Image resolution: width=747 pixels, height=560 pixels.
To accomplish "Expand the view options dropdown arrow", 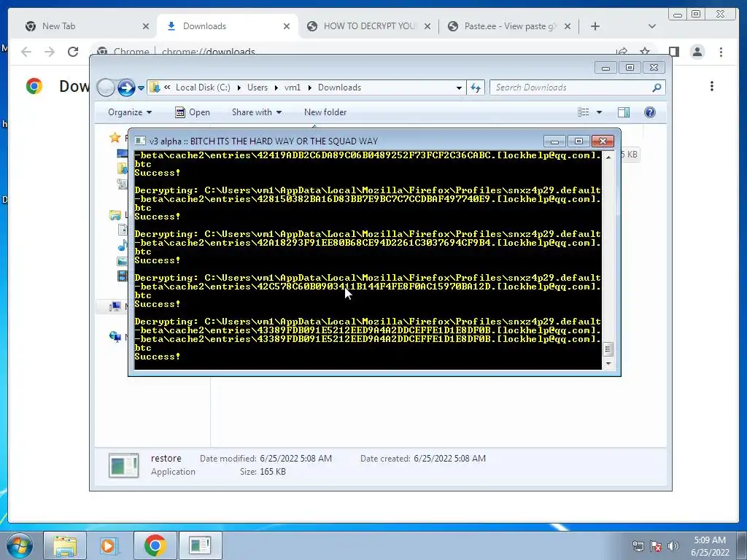I will click(x=600, y=112).
